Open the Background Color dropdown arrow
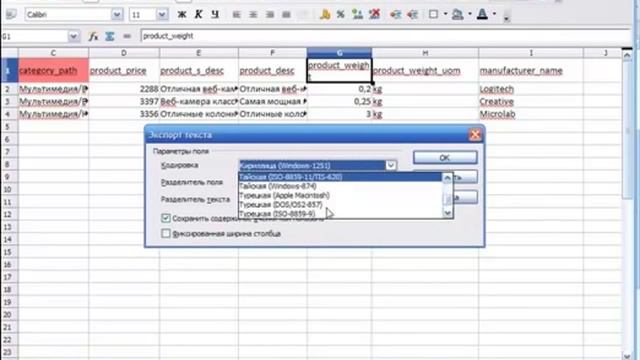The image size is (640, 360). (x=470, y=14)
